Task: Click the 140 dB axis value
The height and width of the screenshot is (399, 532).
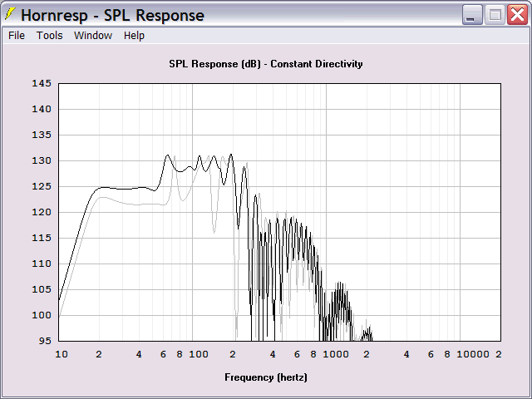Action: 42,109
